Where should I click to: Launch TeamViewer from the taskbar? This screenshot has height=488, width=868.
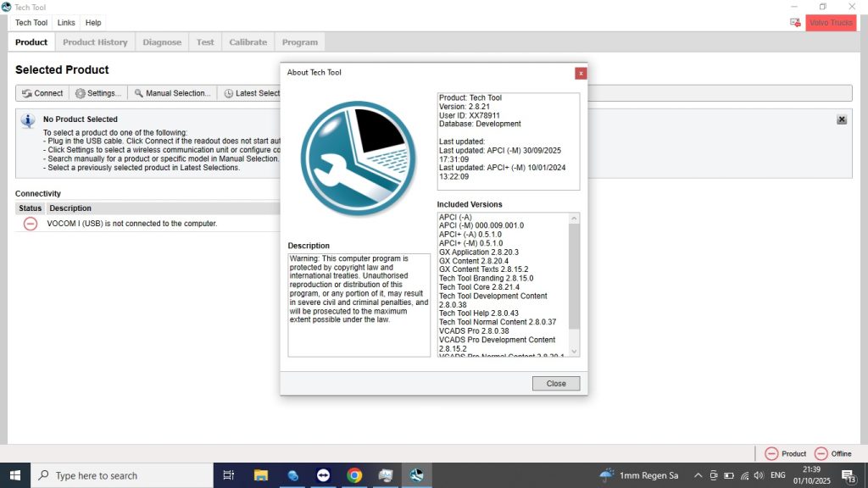point(324,475)
